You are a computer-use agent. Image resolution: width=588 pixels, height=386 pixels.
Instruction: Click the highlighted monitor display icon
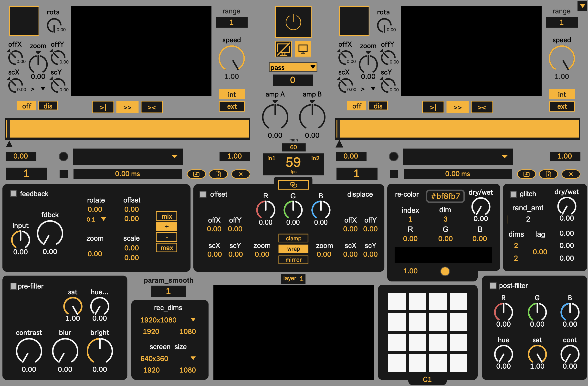point(303,49)
